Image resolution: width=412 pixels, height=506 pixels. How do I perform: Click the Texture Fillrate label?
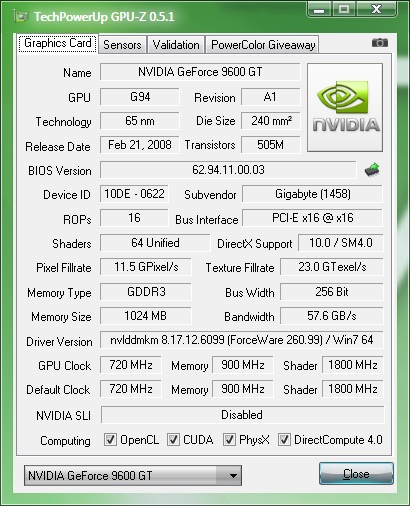[x=240, y=268]
